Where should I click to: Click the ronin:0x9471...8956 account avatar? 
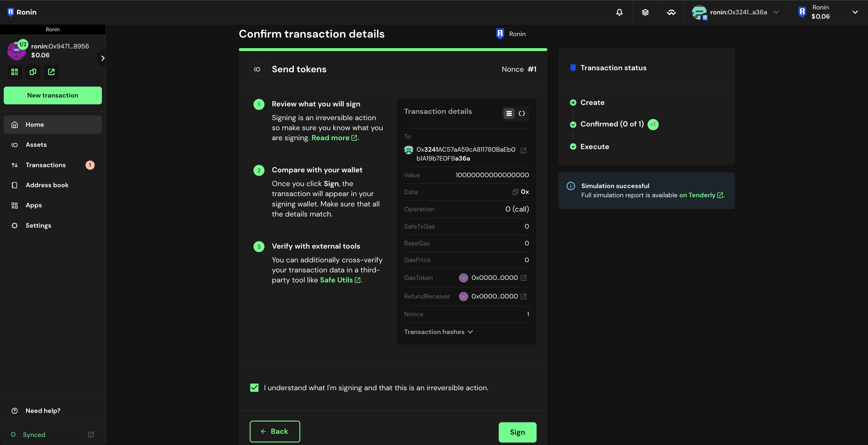[17, 51]
